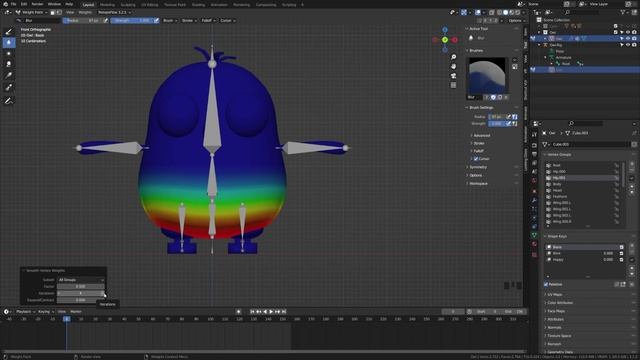This screenshot has height=360, width=640.
Task: Switch to the Animation workspace tab
Action: pos(219,5)
